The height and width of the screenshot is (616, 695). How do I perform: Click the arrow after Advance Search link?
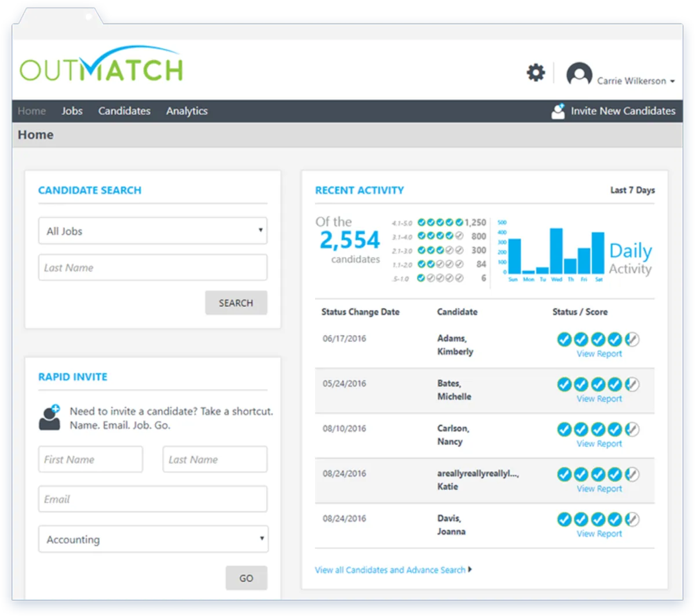(x=470, y=570)
